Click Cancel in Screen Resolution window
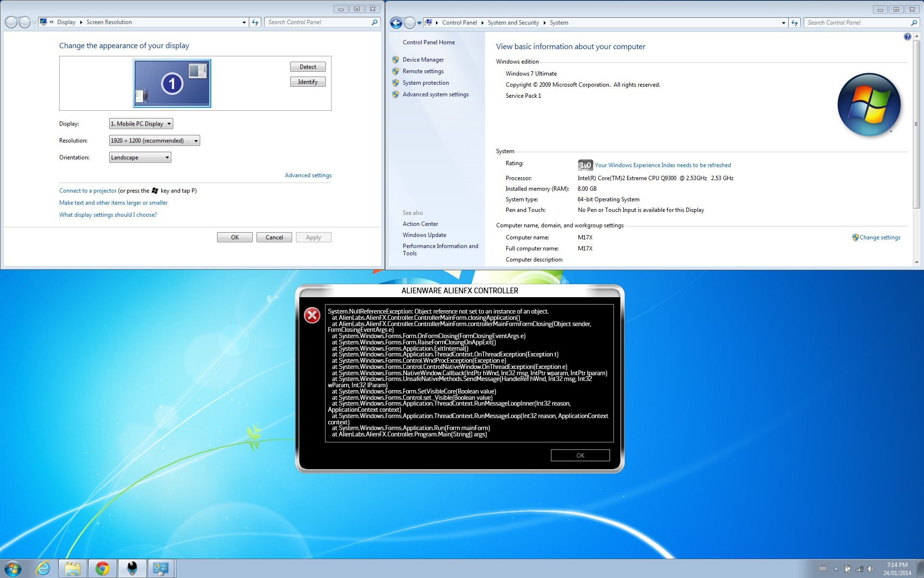The image size is (924, 578). 274,237
